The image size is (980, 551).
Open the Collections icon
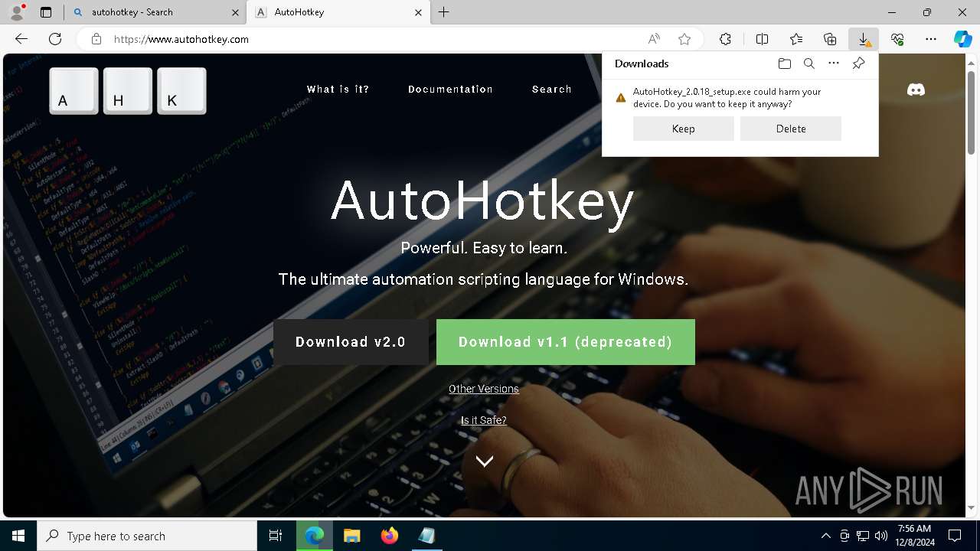830,39
